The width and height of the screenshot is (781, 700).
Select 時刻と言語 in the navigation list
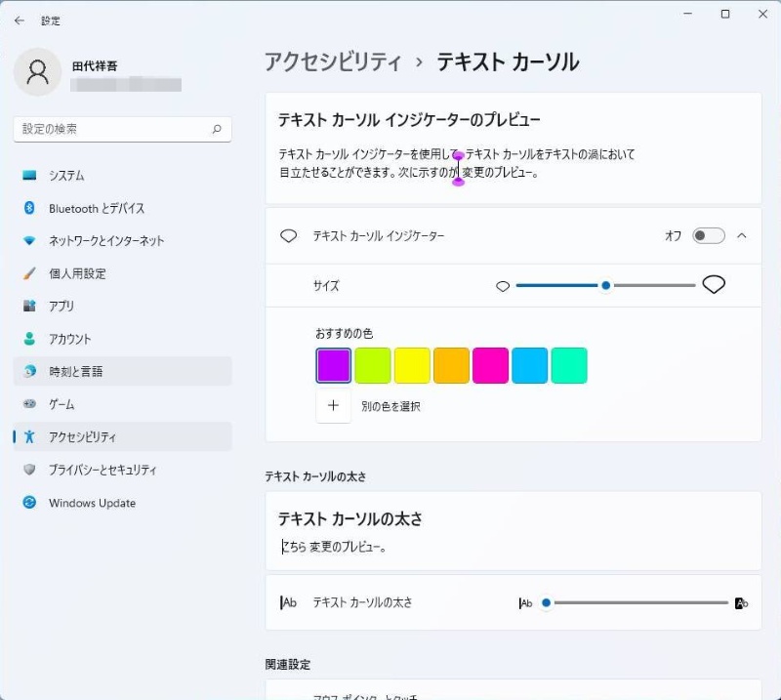point(31,371)
